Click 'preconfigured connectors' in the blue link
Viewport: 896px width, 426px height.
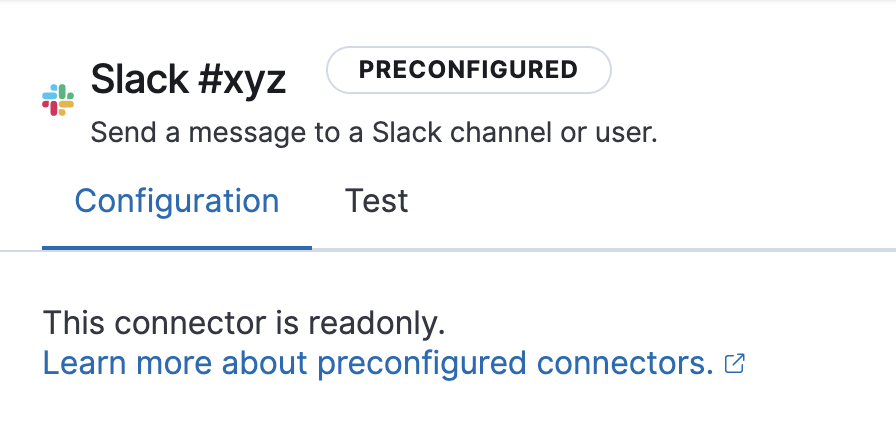(x=516, y=363)
